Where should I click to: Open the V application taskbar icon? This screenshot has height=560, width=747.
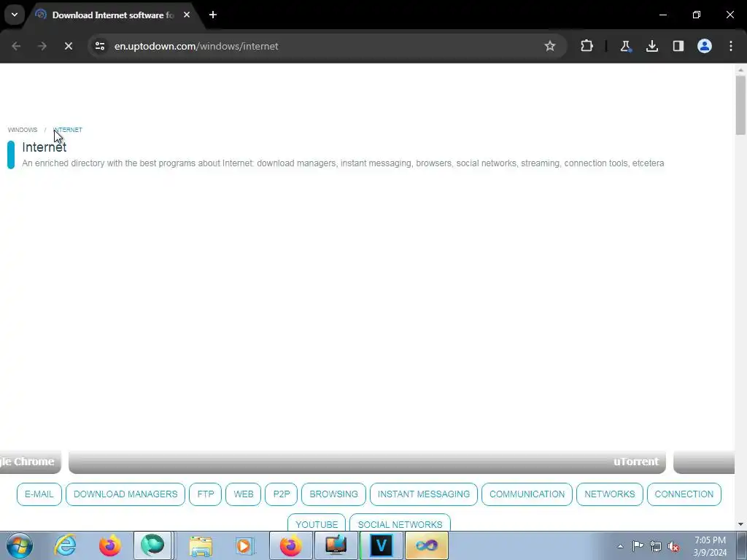[x=381, y=545]
